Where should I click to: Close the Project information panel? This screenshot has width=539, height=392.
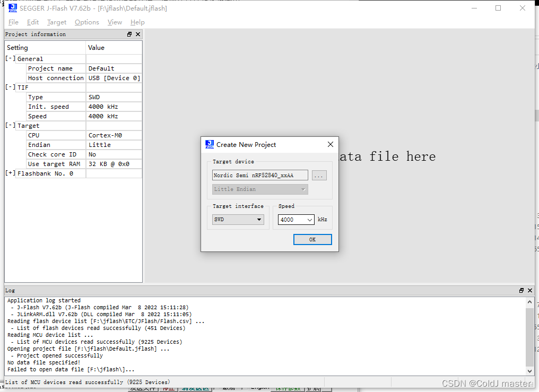[138, 34]
